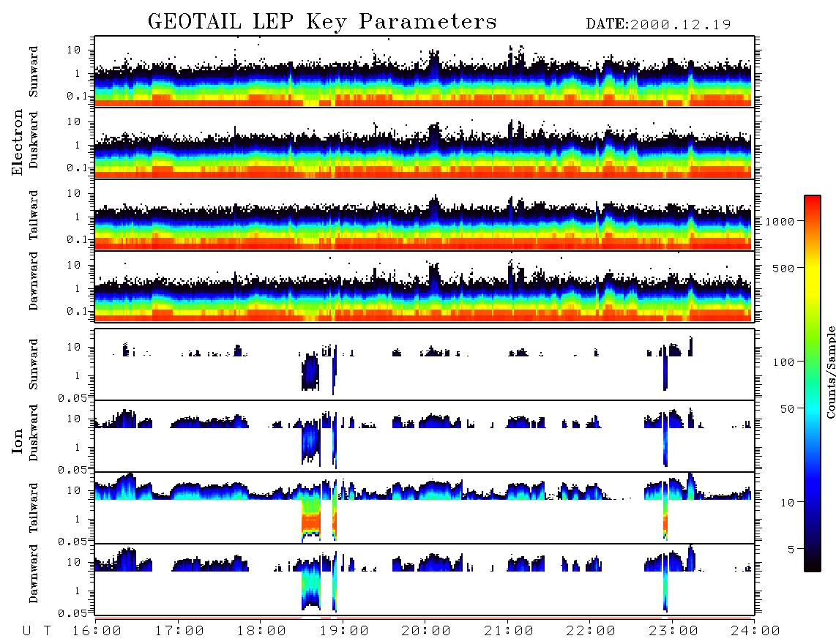
Task: Click the "100" colorbar tick label
Action: click(x=783, y=362)
